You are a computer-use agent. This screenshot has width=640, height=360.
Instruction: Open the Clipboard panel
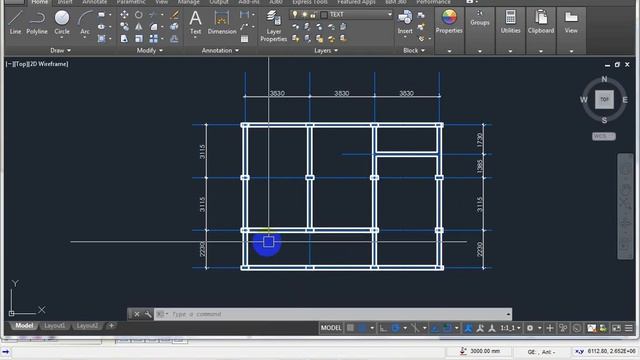click(541, 22)
